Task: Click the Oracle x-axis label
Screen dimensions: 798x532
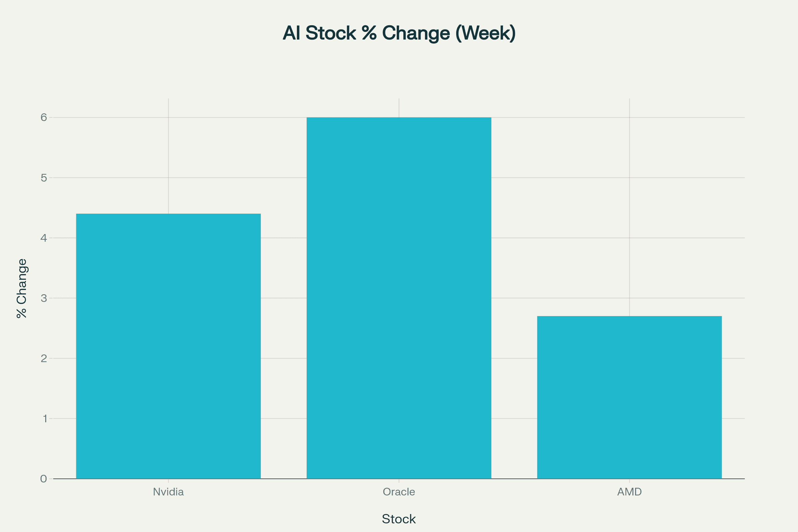Action: [399, 492]
